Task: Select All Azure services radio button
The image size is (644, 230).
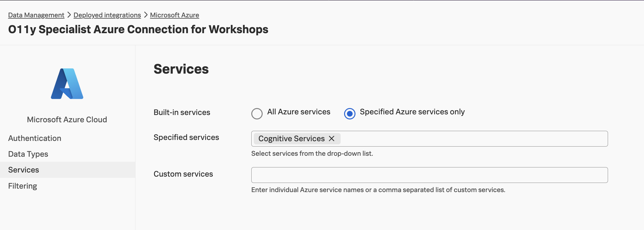Action: coord(257,113)
